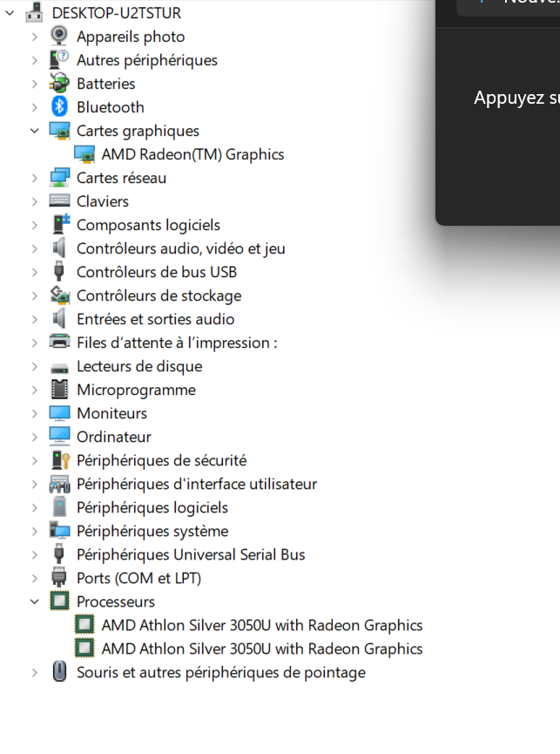560x754 pixels.
Task: Select the Contrôleurs audio, vidéo et jeu label
Action: coord(181,248)
